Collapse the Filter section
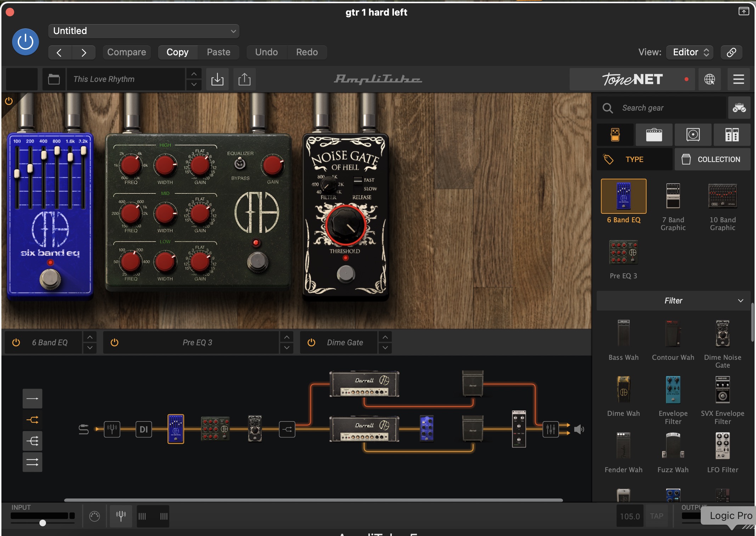756x536 pixels. click(x=673, y=301)
